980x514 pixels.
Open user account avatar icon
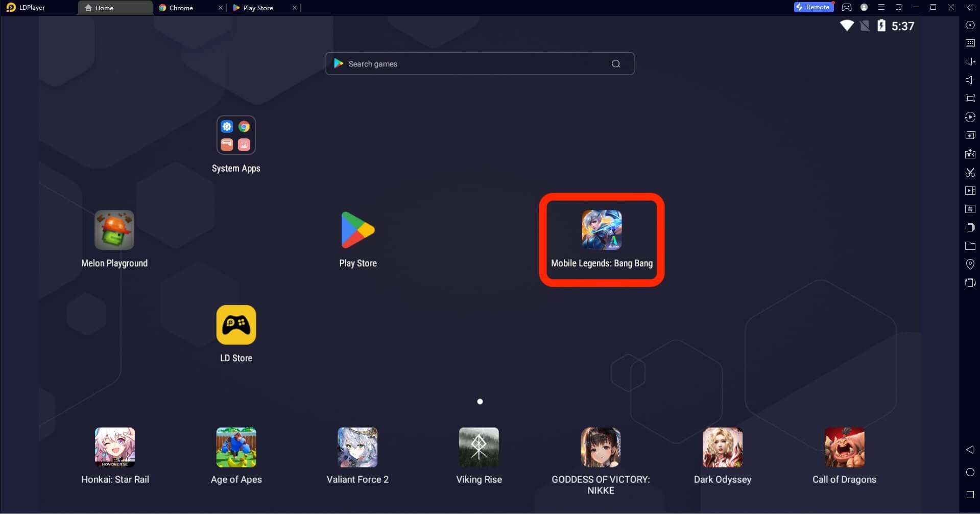(864, 7)
